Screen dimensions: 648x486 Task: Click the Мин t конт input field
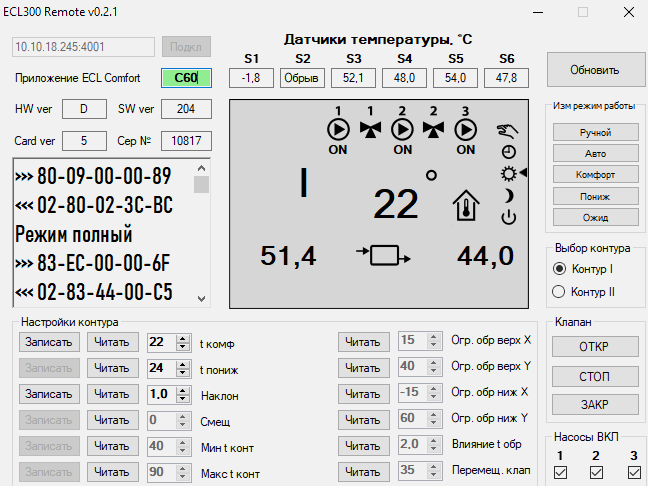160,446
